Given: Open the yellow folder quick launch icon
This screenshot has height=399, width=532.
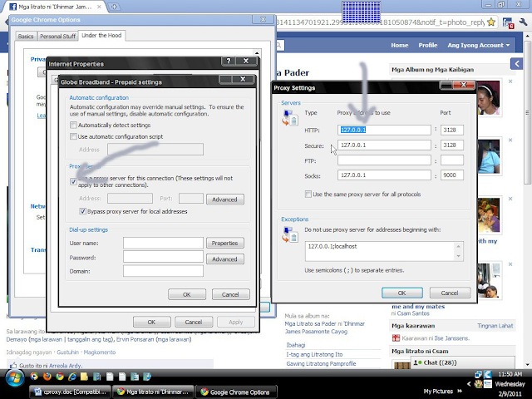Looking at the screenshot, I should click(84, 377).
